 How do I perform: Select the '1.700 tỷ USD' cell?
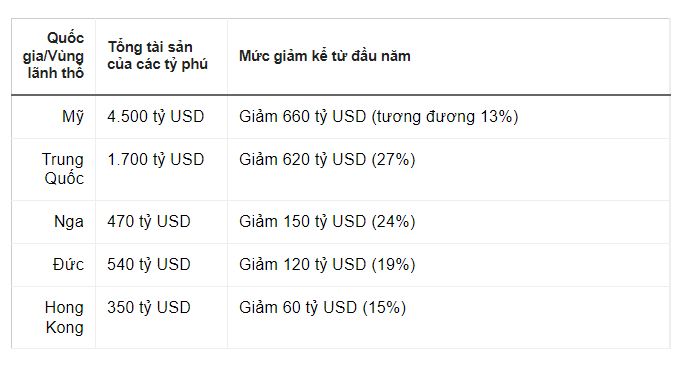point(161,169)
